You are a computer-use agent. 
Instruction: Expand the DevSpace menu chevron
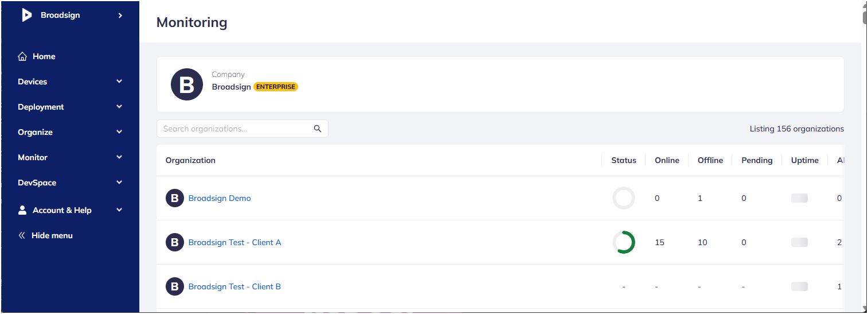coord(119,183)
